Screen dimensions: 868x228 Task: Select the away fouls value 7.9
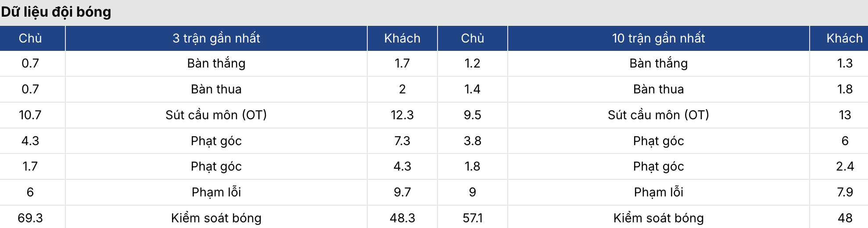pos(844,192)
